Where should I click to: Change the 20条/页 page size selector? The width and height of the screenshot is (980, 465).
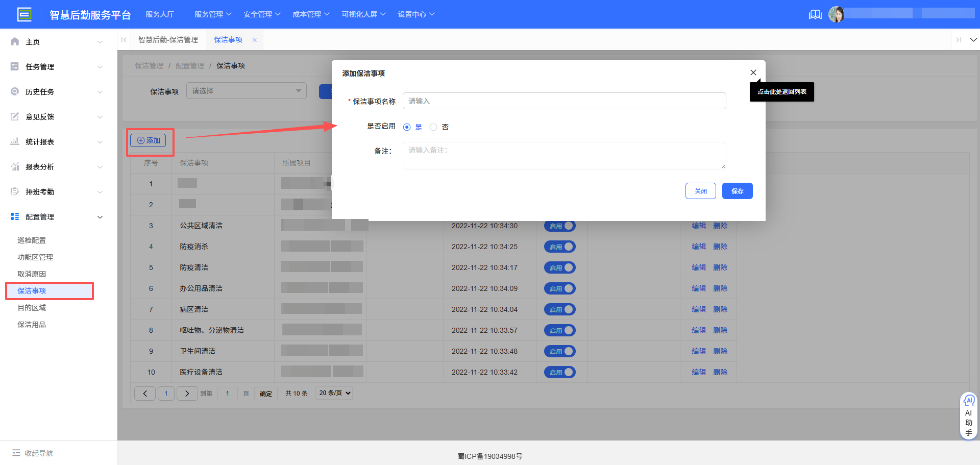[x=333, y=393]
